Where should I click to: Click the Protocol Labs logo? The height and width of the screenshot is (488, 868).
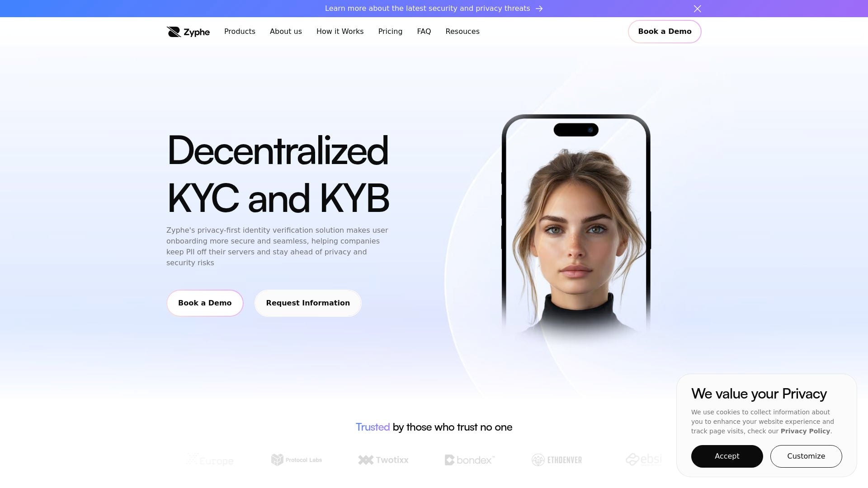coord(297,460)
